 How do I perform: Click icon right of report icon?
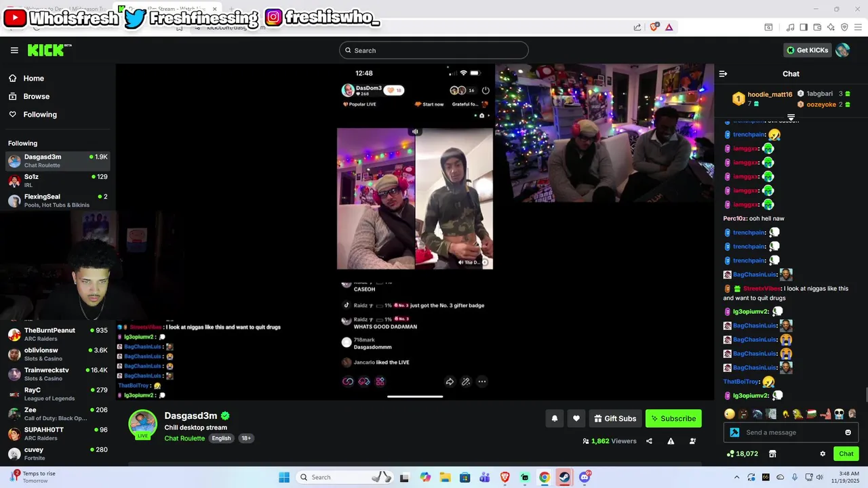(x=692, y=441)
